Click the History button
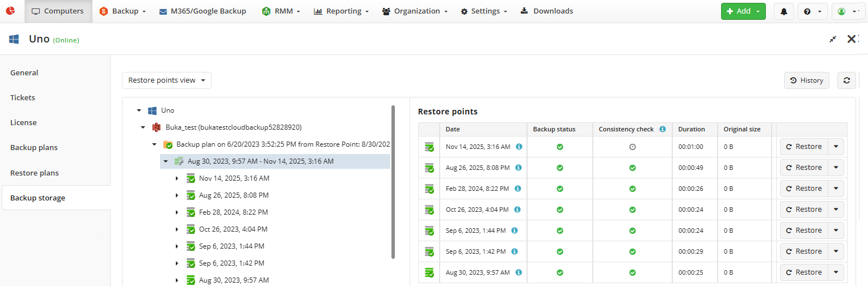 coord(806,80)
